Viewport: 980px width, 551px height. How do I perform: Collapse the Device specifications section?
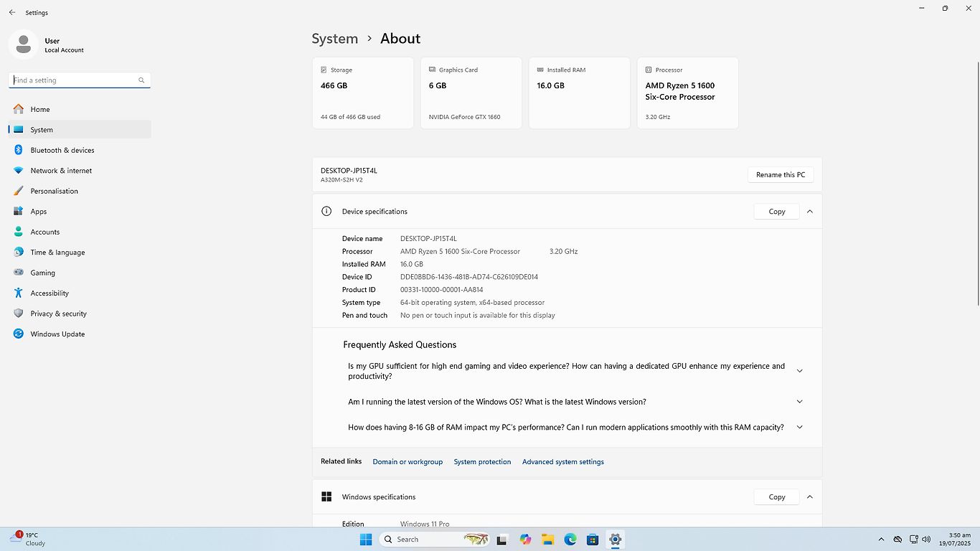(x=809, y=212)
